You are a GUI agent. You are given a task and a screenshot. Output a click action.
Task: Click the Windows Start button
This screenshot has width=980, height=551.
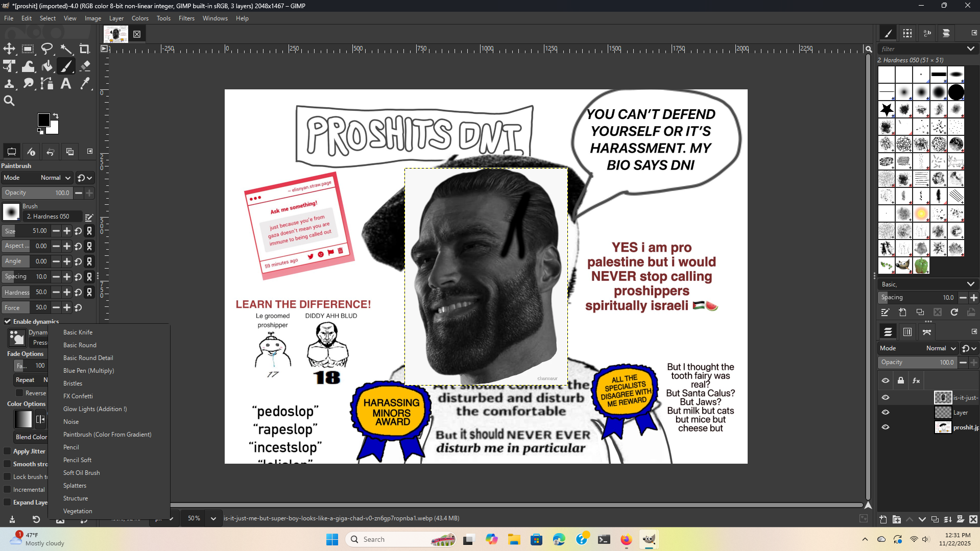332,540
